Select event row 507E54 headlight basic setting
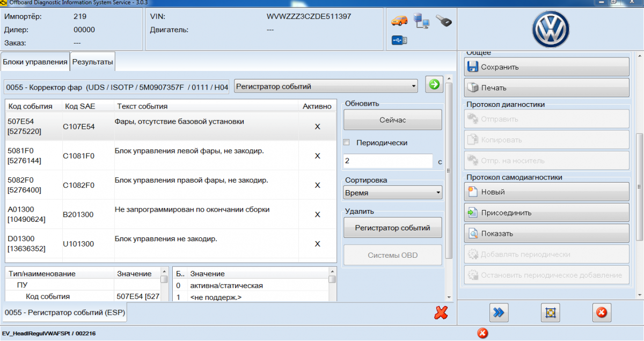The image size is (644, 341). (171, 126)
